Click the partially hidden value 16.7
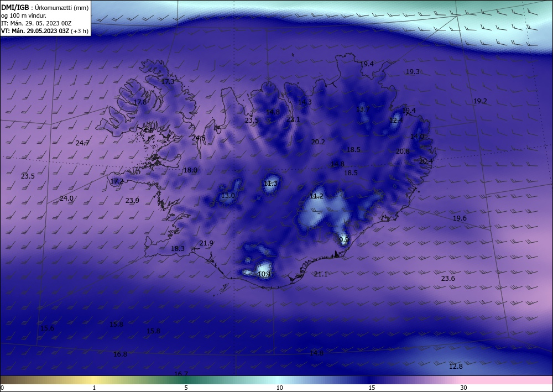This screenshot has width=553, height=392. [x=181, y=373]
